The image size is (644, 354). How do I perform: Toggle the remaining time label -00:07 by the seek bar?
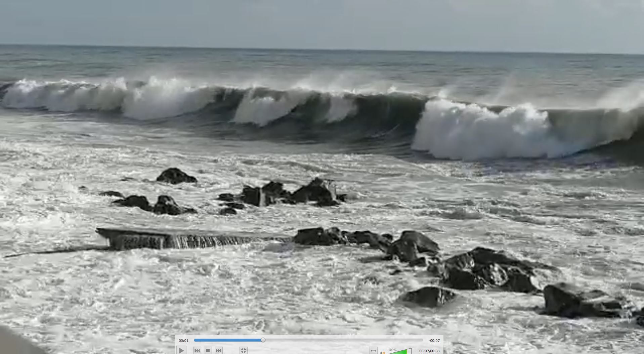pos(434,341)
